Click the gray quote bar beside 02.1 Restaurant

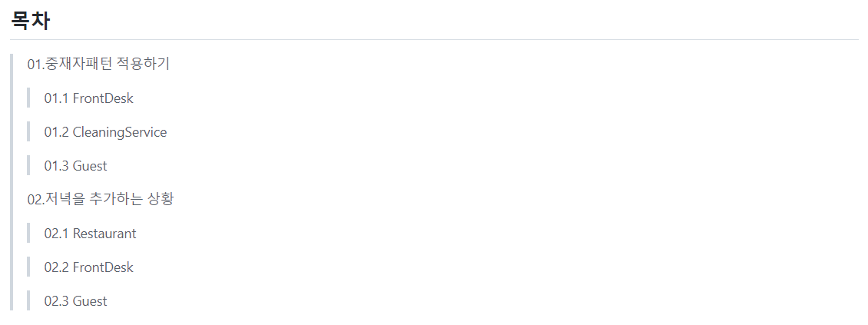tap(28, 233)
